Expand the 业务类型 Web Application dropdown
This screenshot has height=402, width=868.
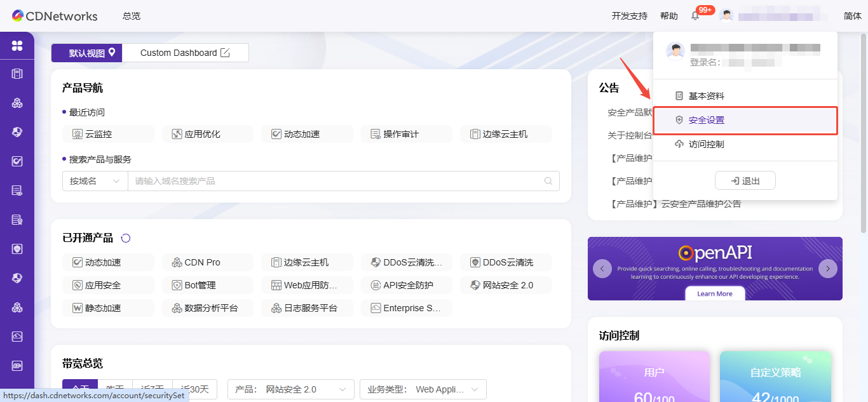point(423,389)
